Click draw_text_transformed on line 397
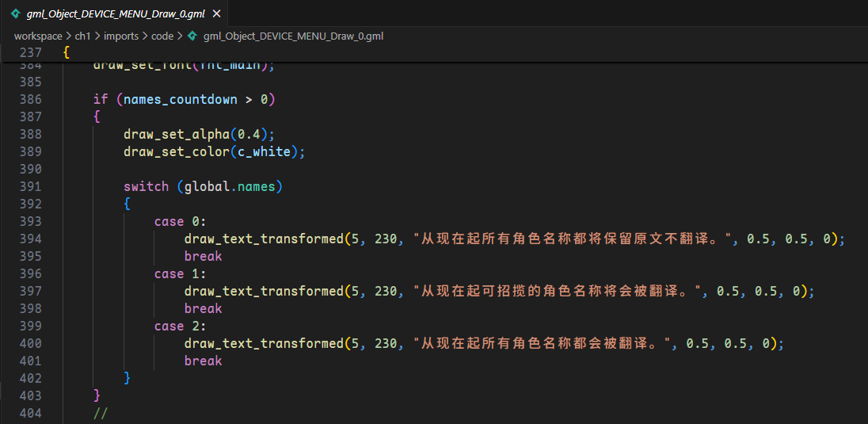The image size is (868, 424). pyautogui.click(x=264, y=291)
